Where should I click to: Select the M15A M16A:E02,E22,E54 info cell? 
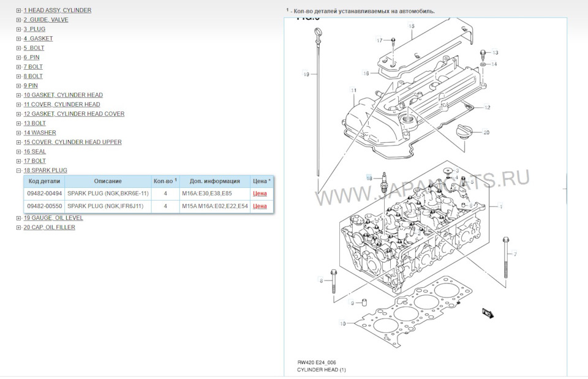point(215,206)
